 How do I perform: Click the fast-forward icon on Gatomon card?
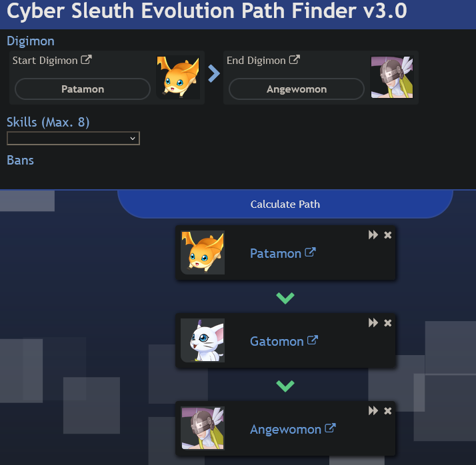click(x=373, y=322)
